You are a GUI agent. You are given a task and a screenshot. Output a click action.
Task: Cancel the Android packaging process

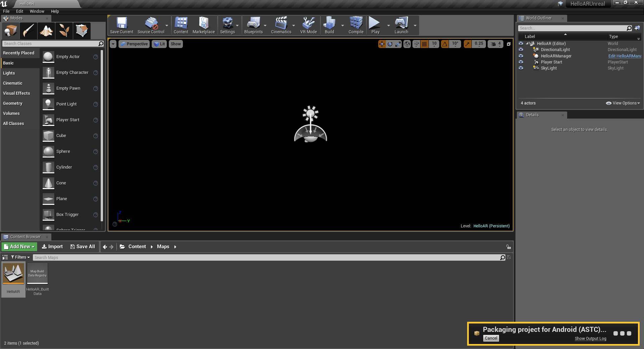click(491, 338)
